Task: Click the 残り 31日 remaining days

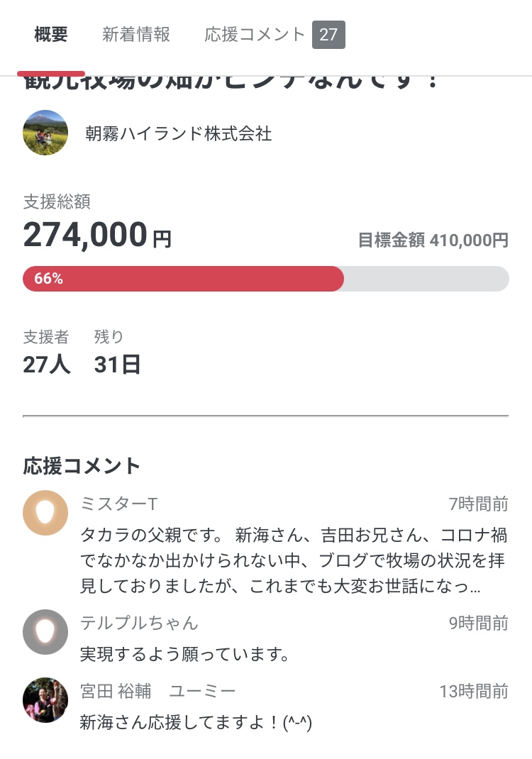Action: pos(117,364)
